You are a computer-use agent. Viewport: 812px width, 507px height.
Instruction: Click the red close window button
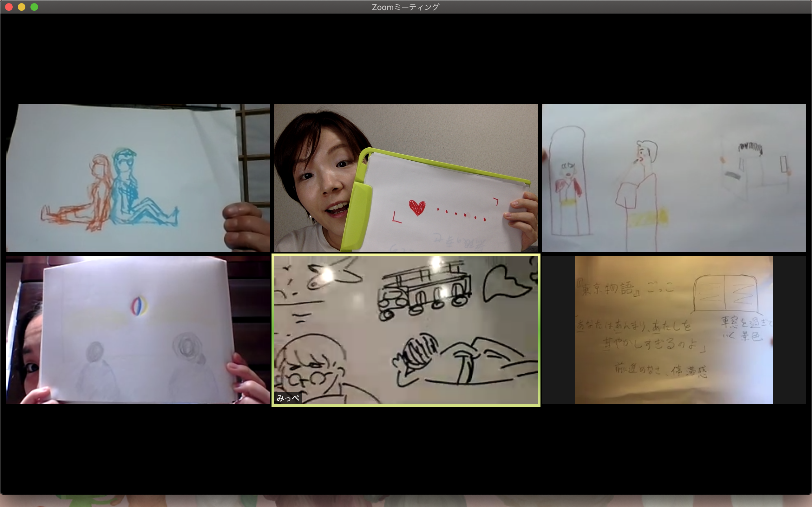coord(9,7)
